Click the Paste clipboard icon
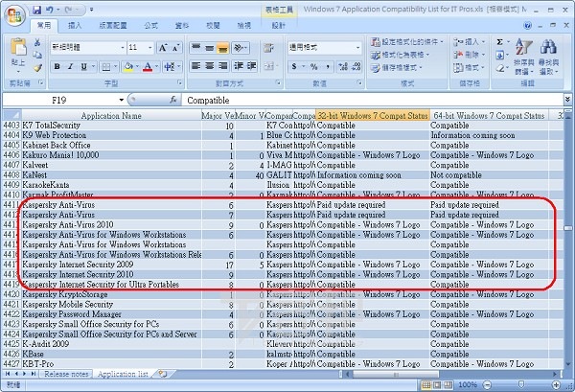575x392 pixels. (18, 48)
